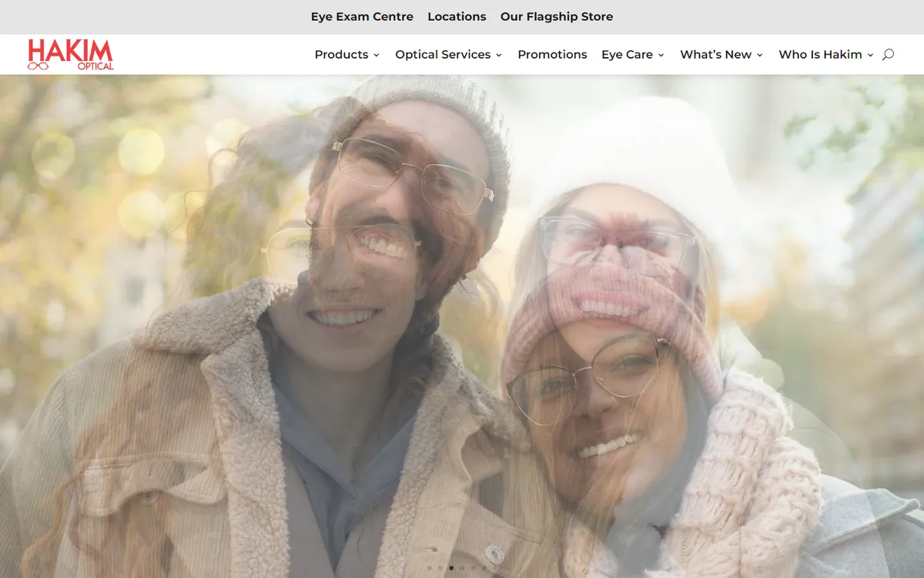Visit Our Flagship Store link

(x=557, y=16)
